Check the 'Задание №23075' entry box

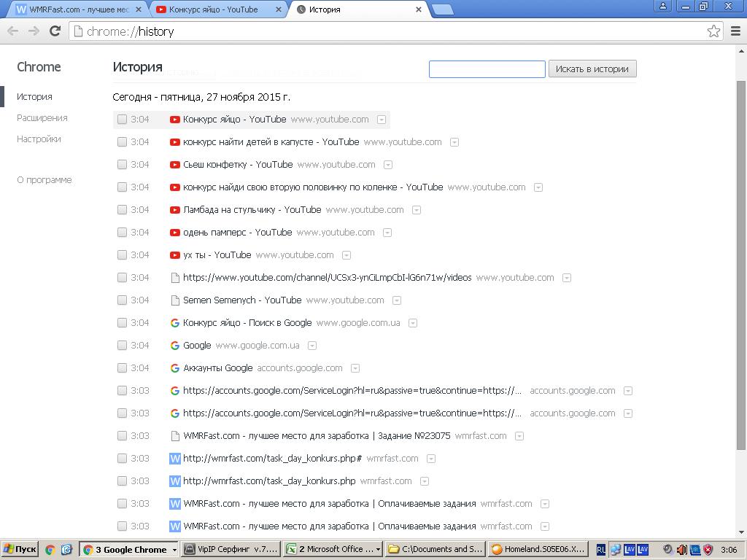click(122, 436)
